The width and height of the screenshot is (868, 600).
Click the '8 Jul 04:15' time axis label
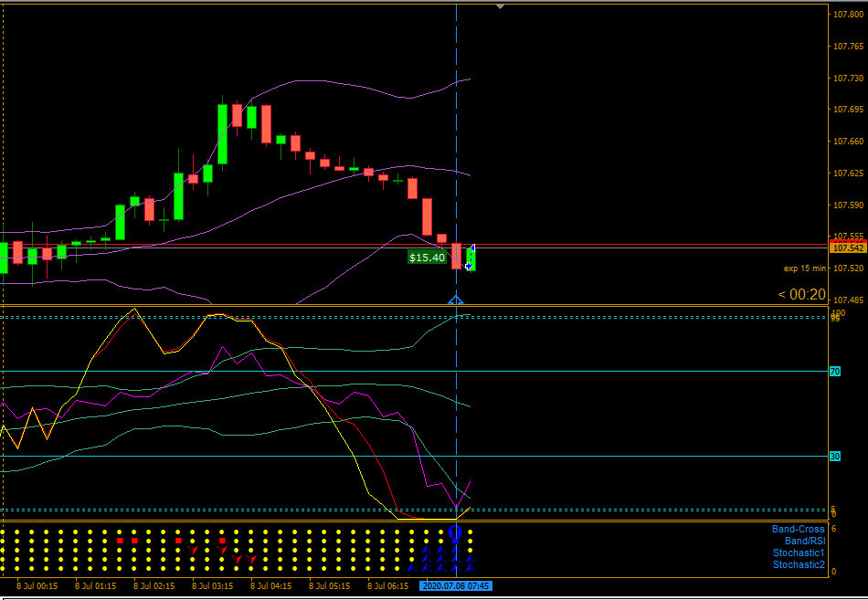(271, 585)
